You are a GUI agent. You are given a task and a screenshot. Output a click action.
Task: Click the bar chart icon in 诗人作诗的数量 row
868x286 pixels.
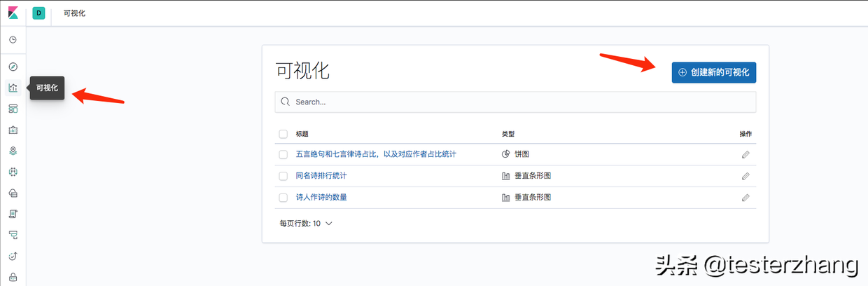click(506, 198)
